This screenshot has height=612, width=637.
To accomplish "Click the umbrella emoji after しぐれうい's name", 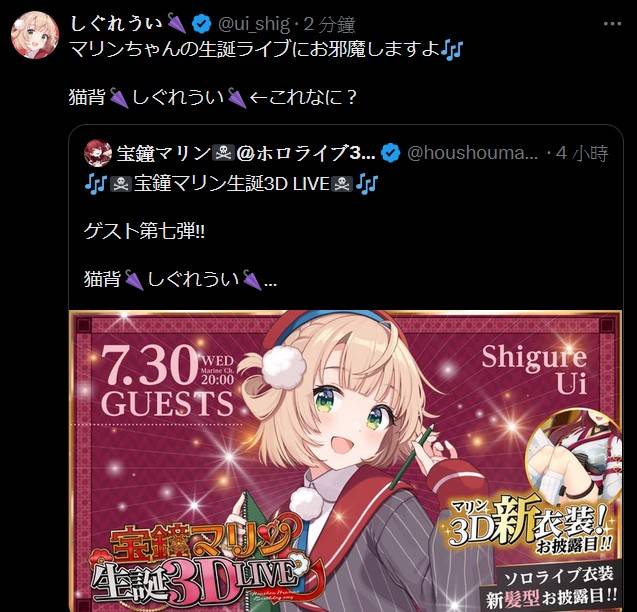I will [x=176, y=23].
